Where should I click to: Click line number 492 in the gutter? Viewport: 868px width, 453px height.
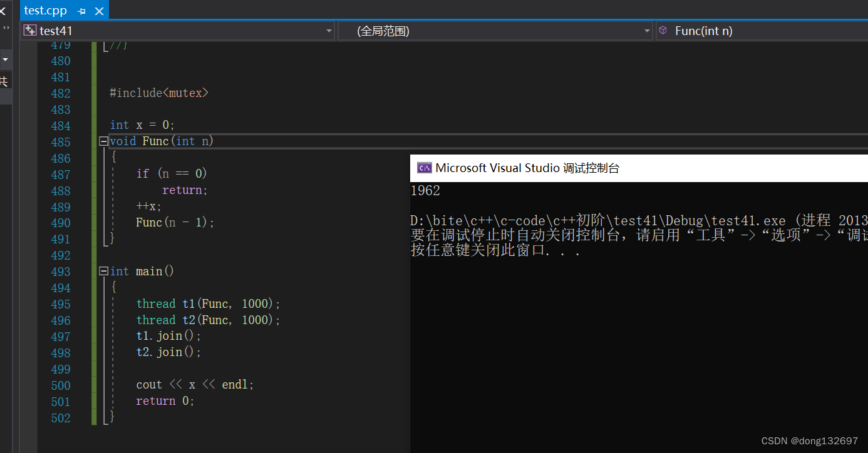coord(61,257)
